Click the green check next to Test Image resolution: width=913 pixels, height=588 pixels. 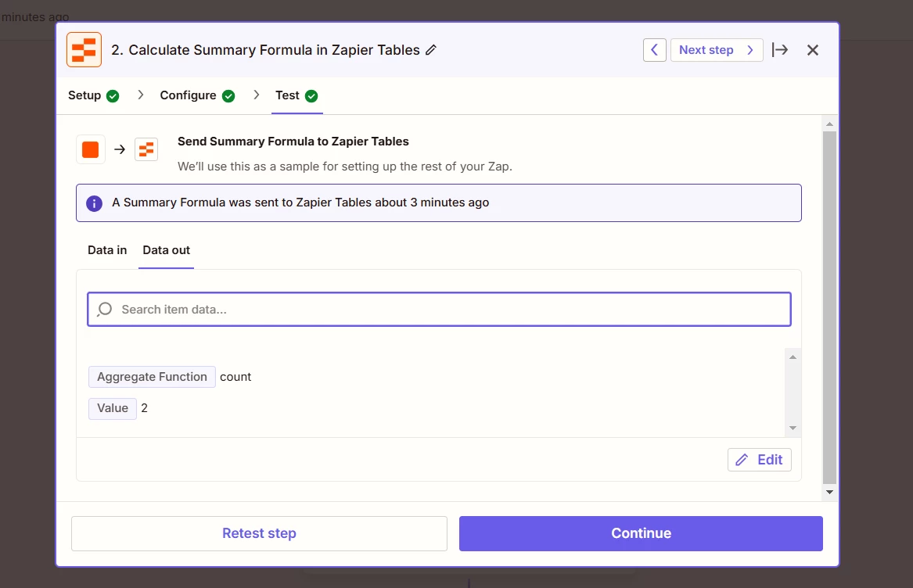click(311, 96)
